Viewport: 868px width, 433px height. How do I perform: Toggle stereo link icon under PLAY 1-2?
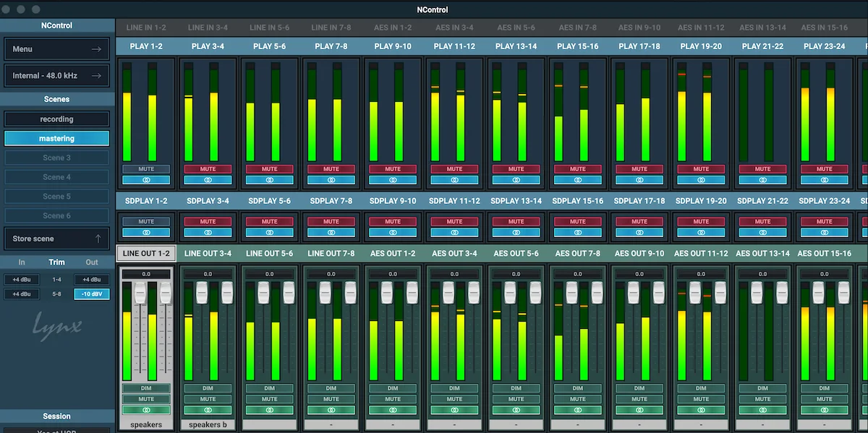(x=146, y=180)
